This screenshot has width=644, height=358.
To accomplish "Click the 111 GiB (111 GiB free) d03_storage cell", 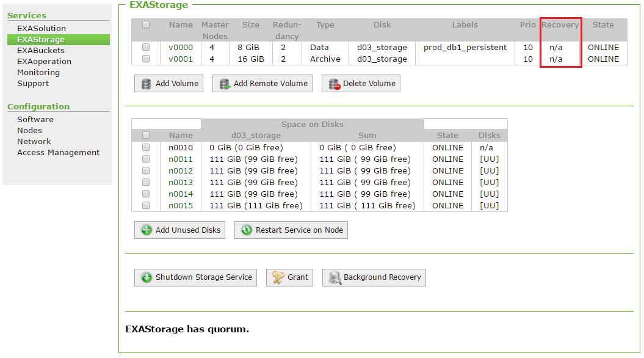I will (x=256, y=205).
